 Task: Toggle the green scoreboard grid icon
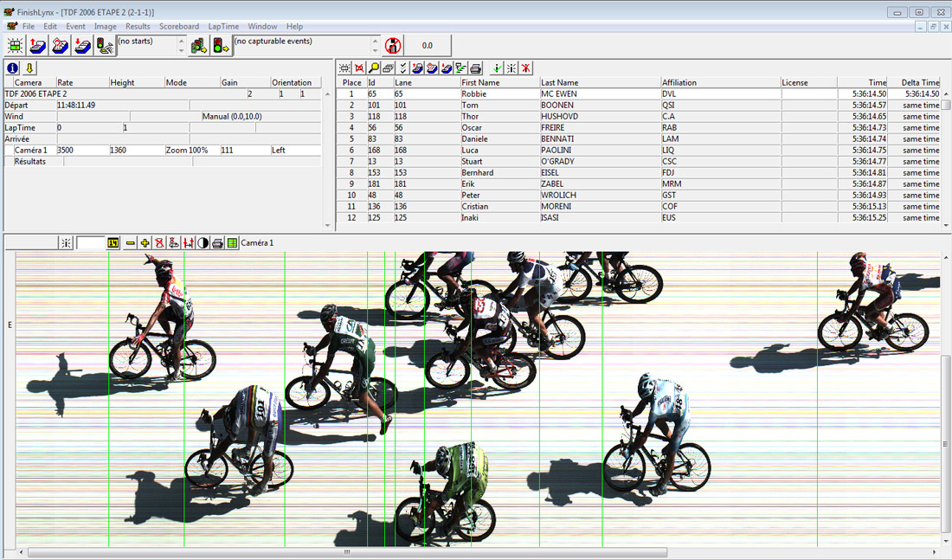tap(232, 243)
